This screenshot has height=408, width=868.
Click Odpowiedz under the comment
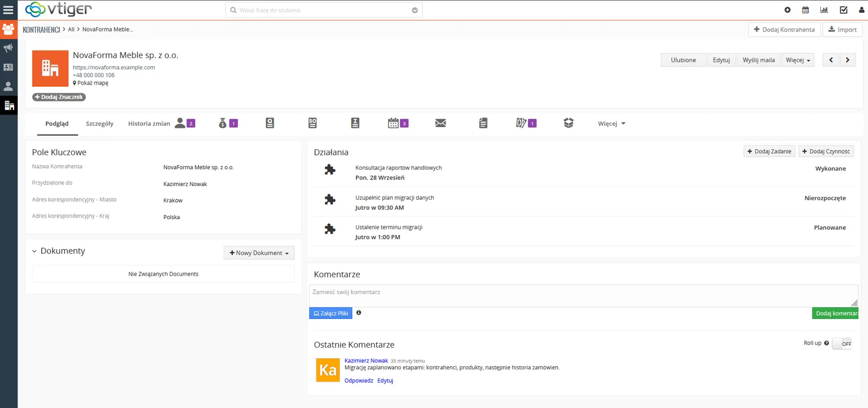[x=359, y=380]
